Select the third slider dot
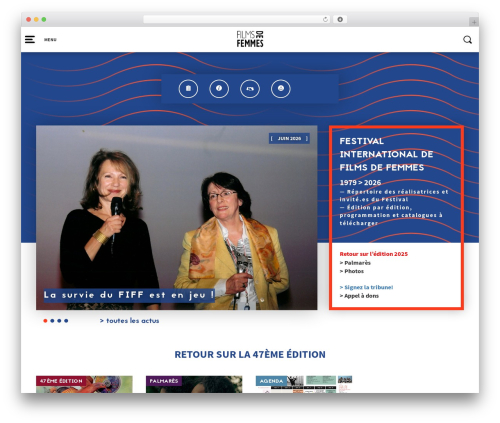The width and height of the screenshot is (500, 423). point(59,321)
